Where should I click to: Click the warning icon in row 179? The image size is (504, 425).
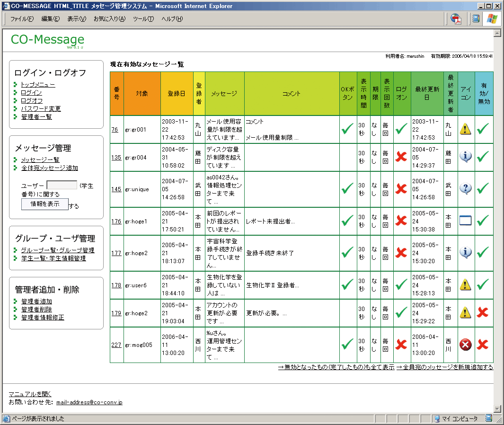[466, 312]
